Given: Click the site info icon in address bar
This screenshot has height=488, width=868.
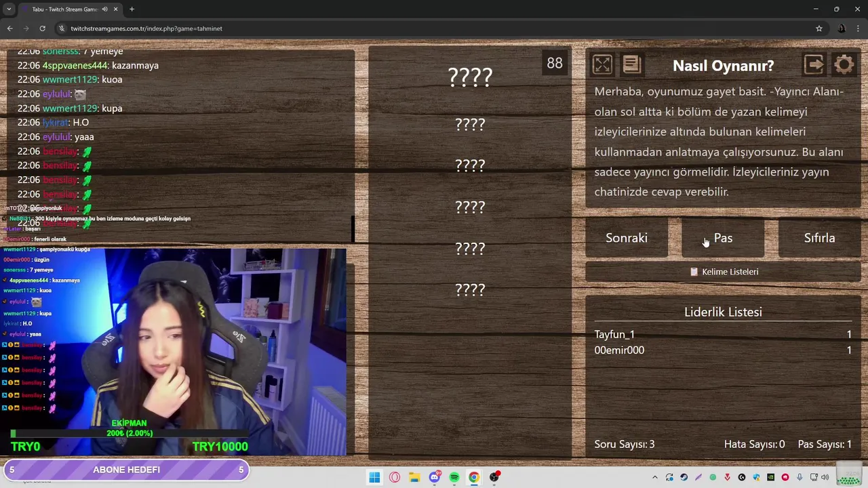Looking at the screenshot, I should 62,28.
